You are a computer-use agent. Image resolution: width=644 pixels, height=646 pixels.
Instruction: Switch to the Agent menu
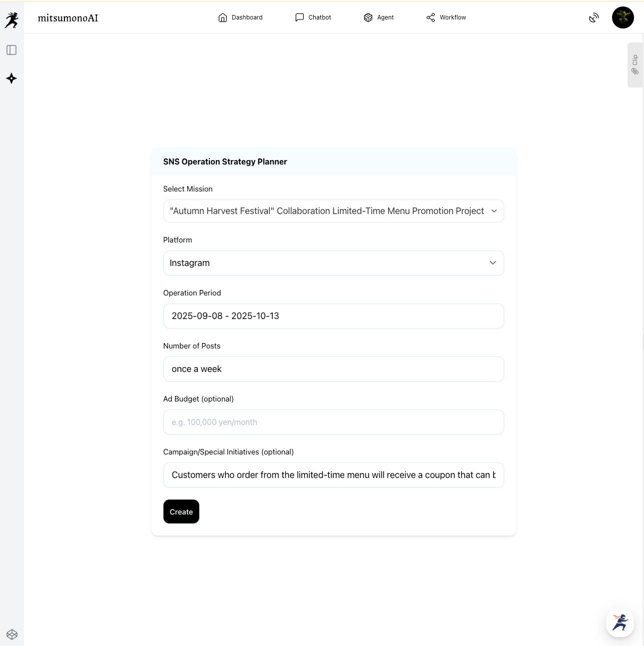coord(379,17)
